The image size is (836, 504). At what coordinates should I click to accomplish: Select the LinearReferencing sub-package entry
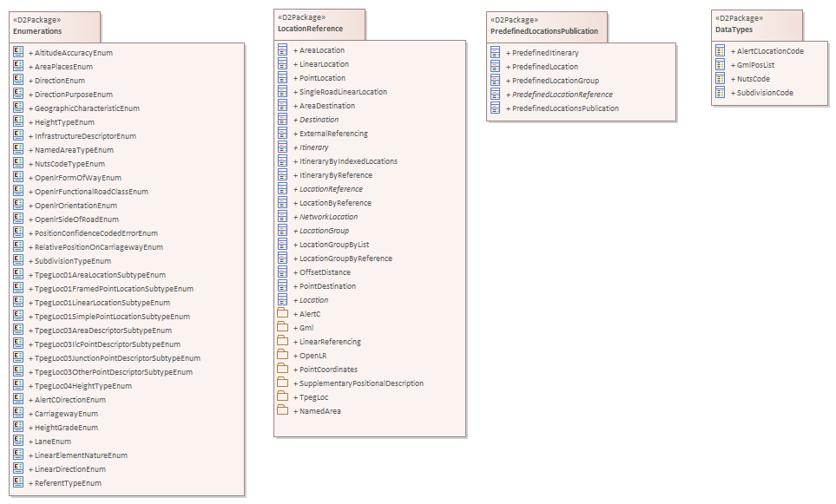click(x=330, y=342)
